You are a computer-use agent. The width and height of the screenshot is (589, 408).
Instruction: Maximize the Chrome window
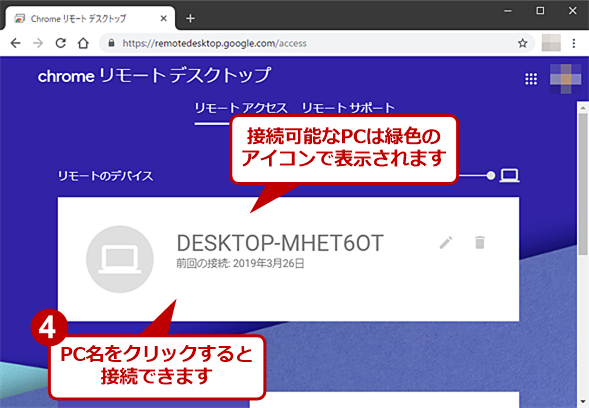click(x=540, y=11)
